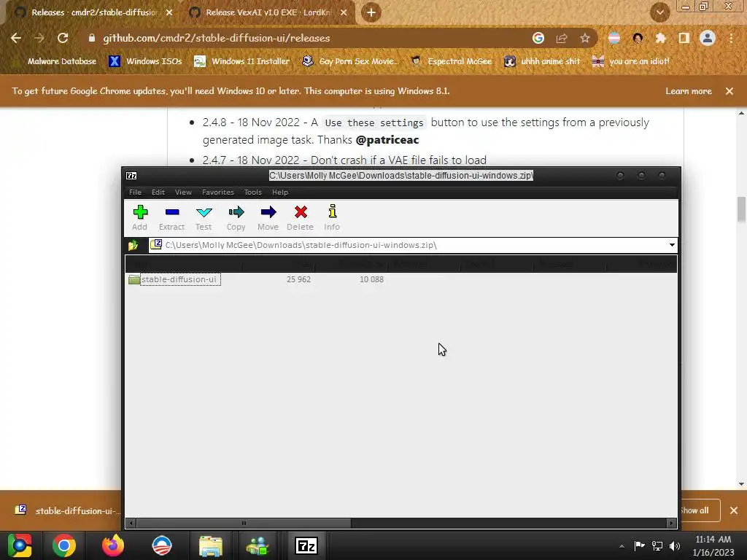
Task: Open the @patriceac mention link
Action: coord(387,140)
